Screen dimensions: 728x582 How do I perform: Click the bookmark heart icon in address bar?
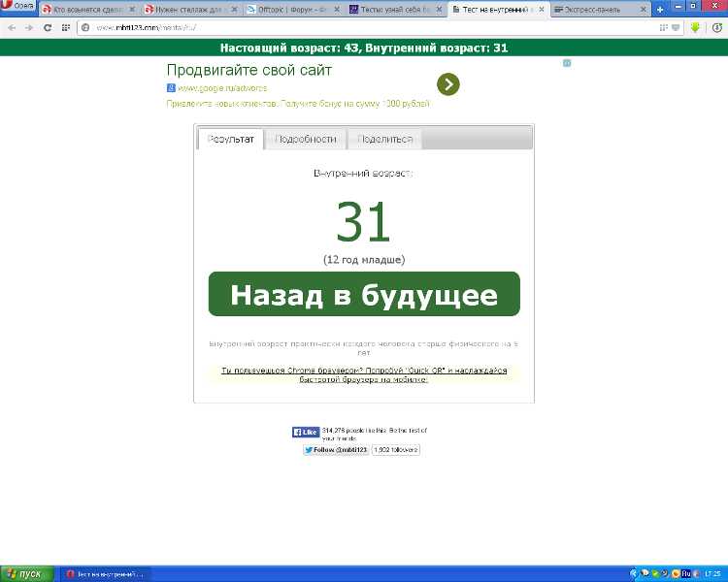point(676,27)
